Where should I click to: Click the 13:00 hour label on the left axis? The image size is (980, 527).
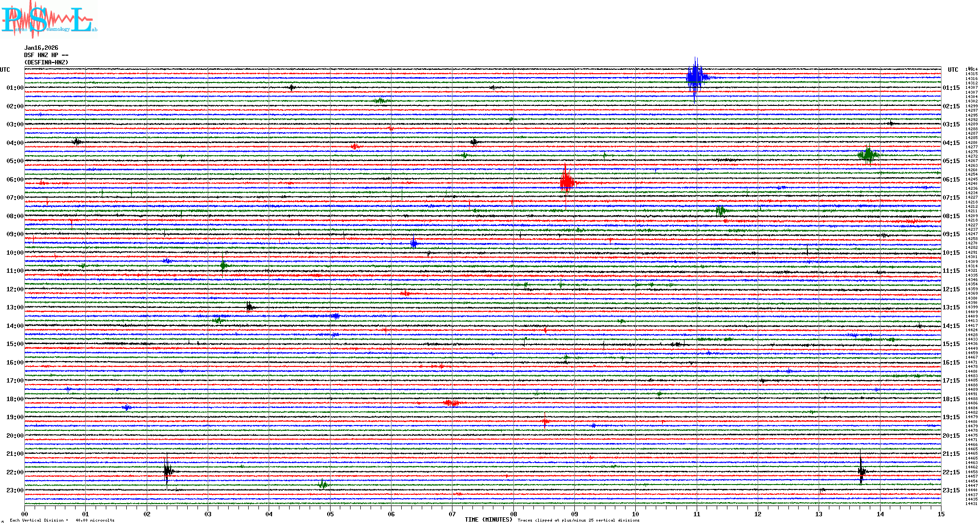15,307
